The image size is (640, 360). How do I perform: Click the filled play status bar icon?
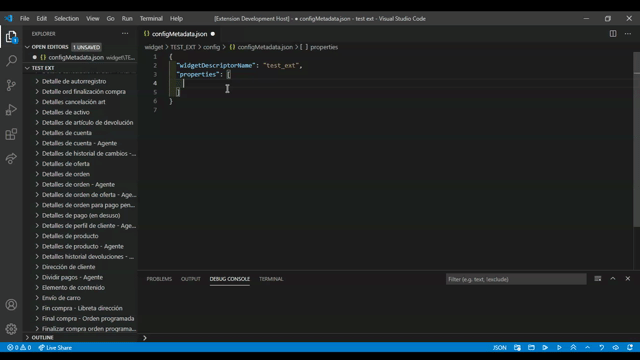[x=545, y=348]
